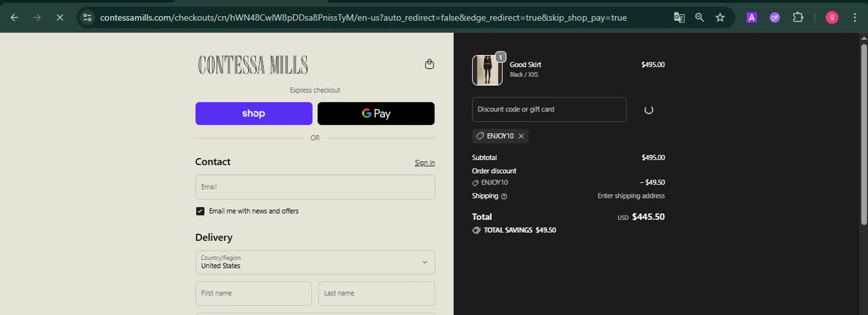Click the Order discount label
The height and width of the screenshot is (315, 868).
pyautogui.click(x=494, y=171)
